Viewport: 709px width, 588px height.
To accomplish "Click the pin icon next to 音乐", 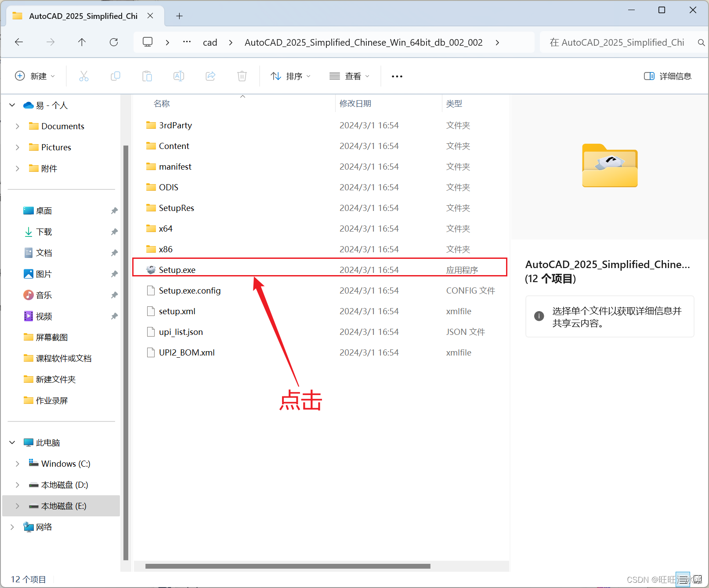I will [x=114, y=295].
